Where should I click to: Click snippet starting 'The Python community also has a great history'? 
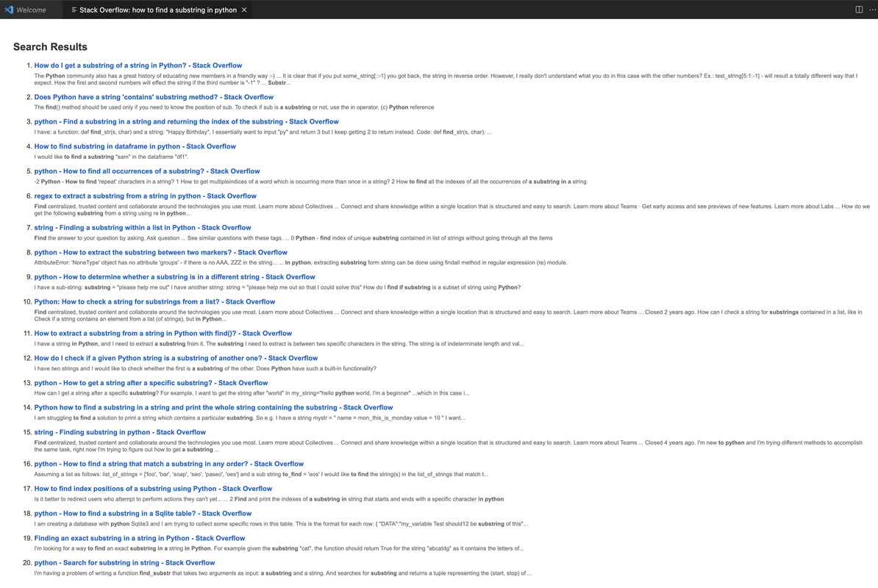[446, 79]
